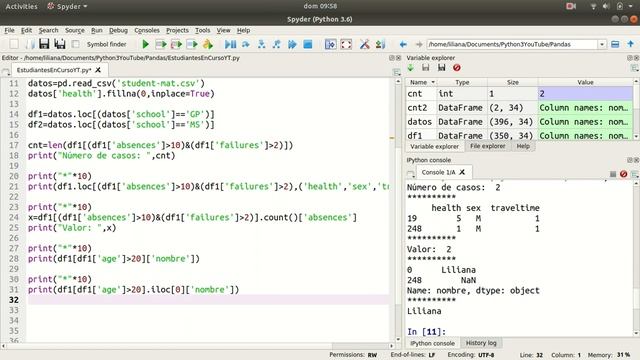
Task: Open the Debug menu
Action: click(118, 30)
